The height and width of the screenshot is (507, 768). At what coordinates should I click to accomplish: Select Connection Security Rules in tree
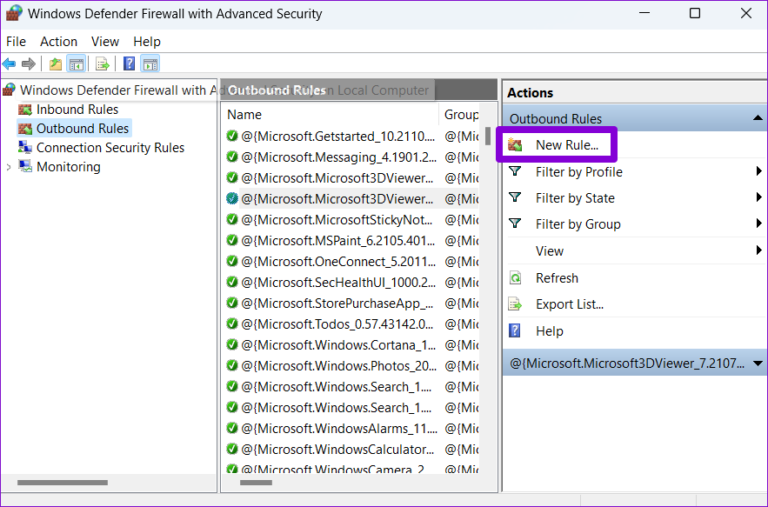[x=110, y=147]
